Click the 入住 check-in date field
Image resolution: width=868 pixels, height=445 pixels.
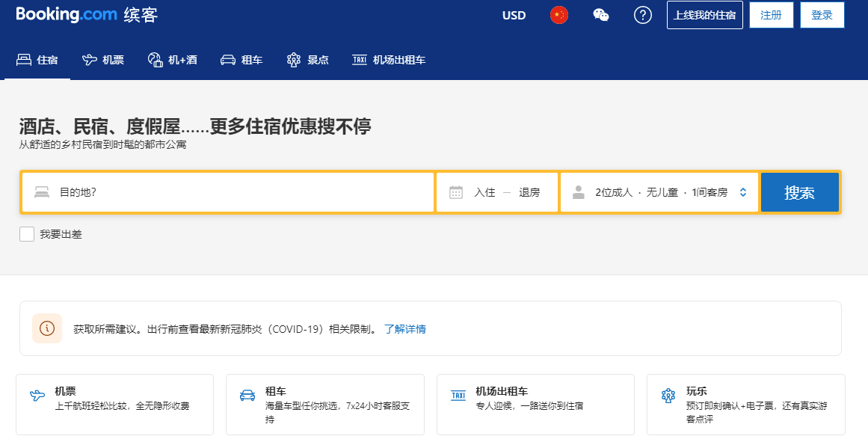[x=484, y=192]
